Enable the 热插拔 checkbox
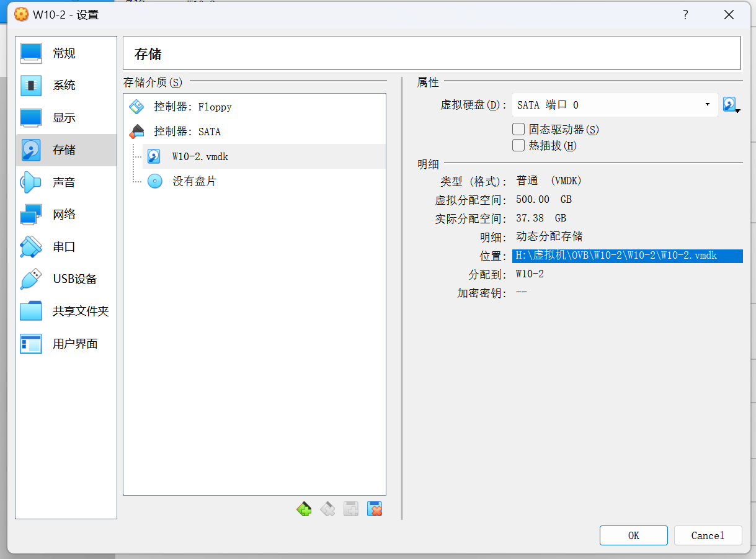 (x=518, y=145)
